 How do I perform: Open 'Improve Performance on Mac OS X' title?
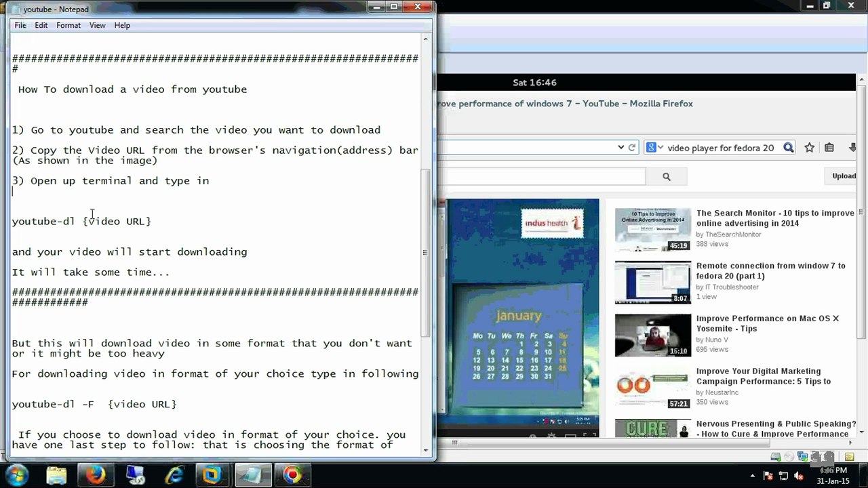click(x=768, y=324)
